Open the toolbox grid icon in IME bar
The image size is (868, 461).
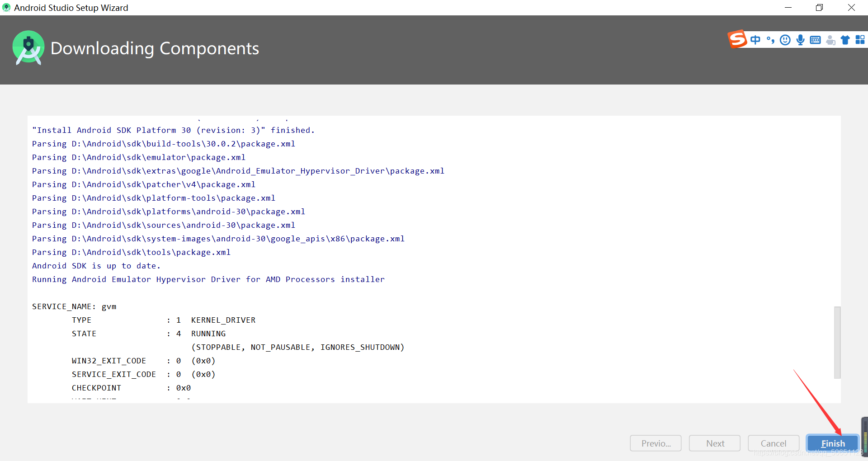[860, 40]
